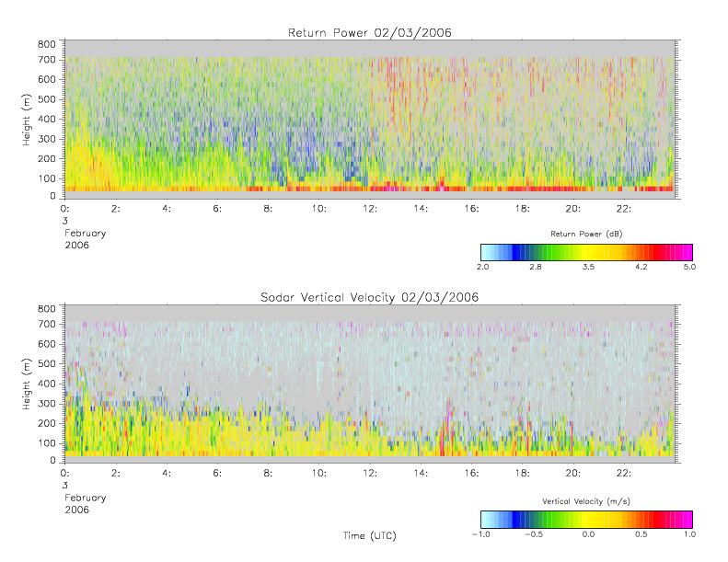The width and height of the screenshot is (728, 562).
Task: Click the 'Return Power (dB)' colorbar caption
Action: coord(586,234)
